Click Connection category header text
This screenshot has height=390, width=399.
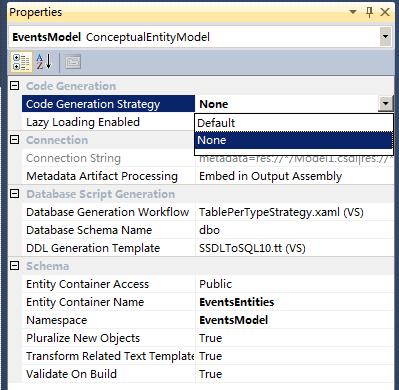point(57,140)
